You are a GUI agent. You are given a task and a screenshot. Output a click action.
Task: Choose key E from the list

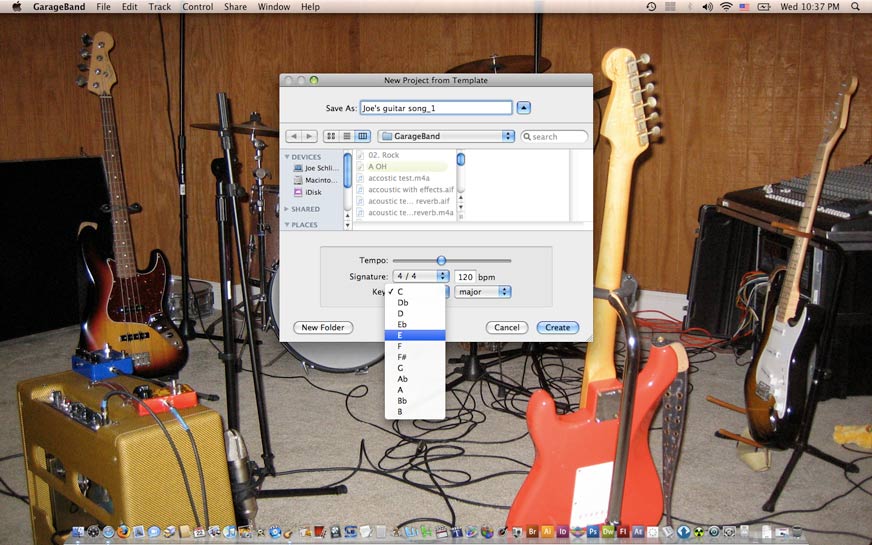point(415,335)
